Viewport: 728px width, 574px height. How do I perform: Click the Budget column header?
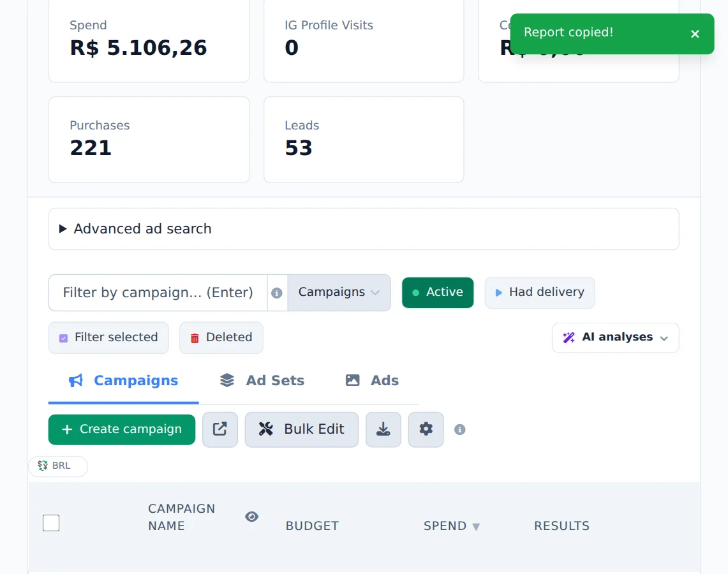[312, 526]
